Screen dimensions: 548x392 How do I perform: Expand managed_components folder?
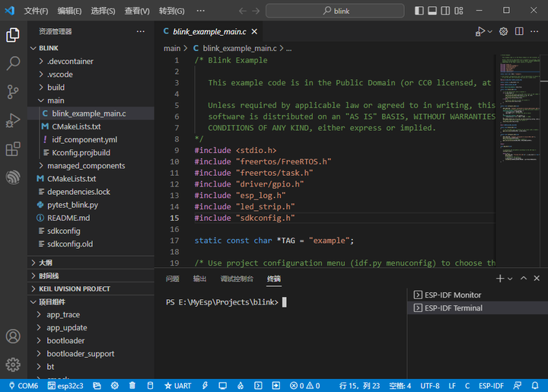91,166
